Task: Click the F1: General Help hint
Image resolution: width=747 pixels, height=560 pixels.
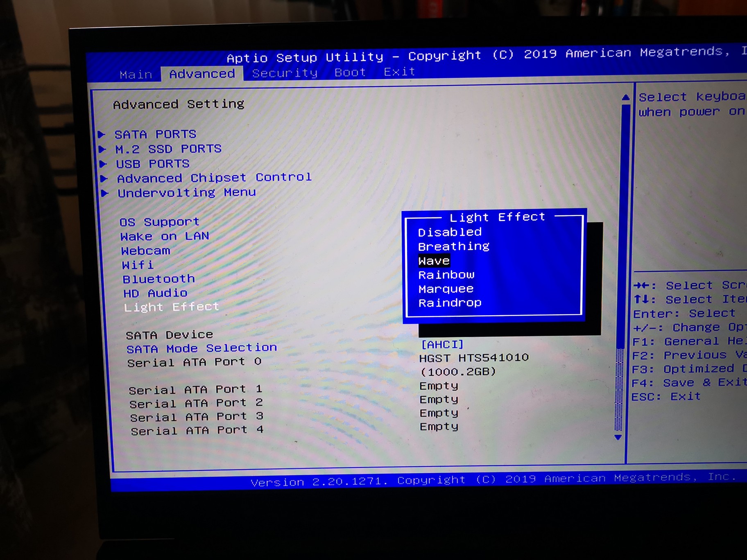Action: point(689,341)
